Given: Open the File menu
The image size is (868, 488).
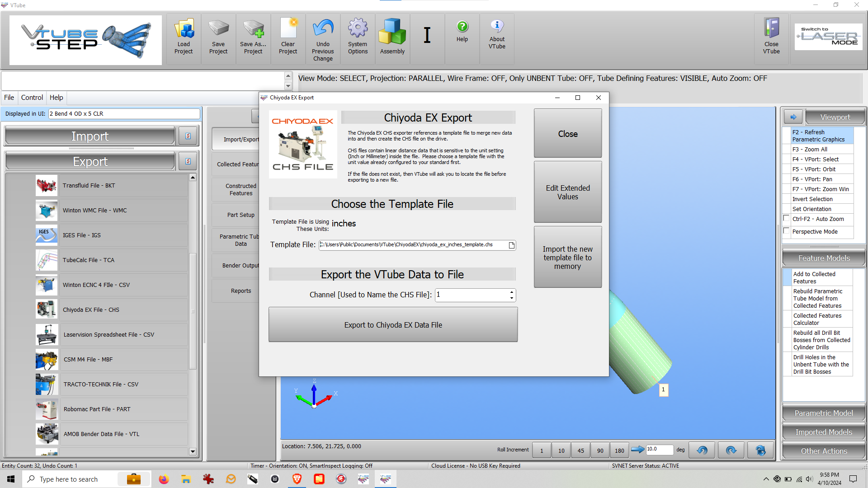Looking at the screenshot, I should point(9,98).
